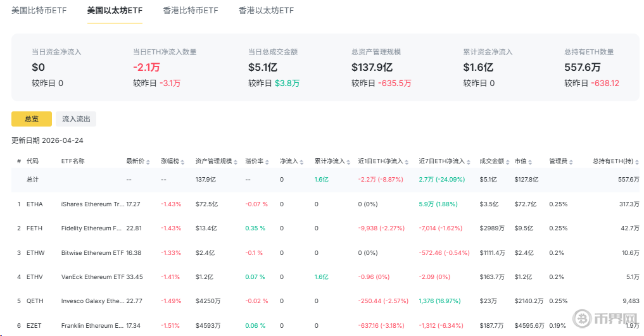Sort by 净流入 column arrow icon
Viewport: 644px width, 336px height.
(301, 161)
